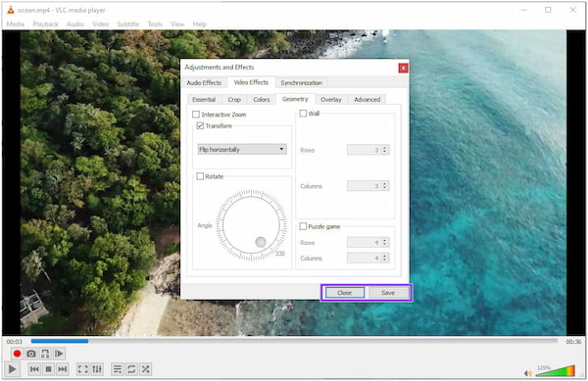Increase Puzzle game Columns value

[x=385, y=256]
